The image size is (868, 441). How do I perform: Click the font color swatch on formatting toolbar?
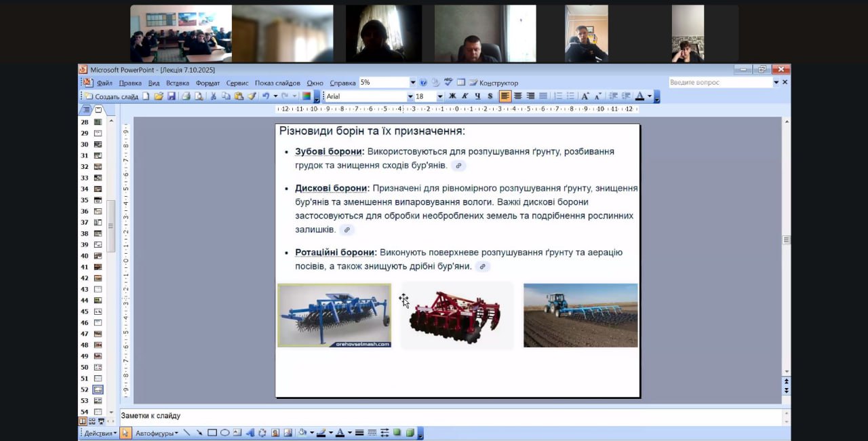tap(639, 96)
